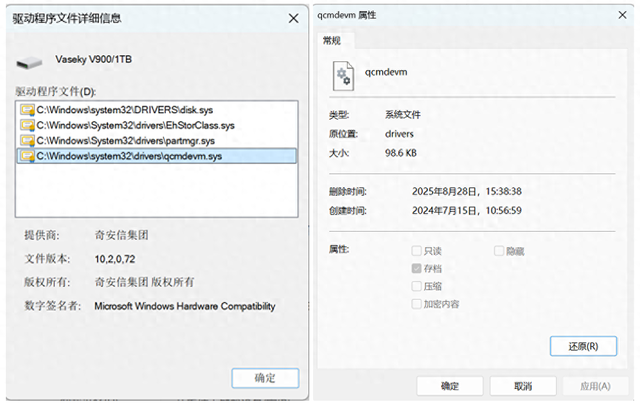Image resolution: width=640 pixels, height=405 pixels.
Task: Click the 还原(R) button
Action: tap(582, 345)
